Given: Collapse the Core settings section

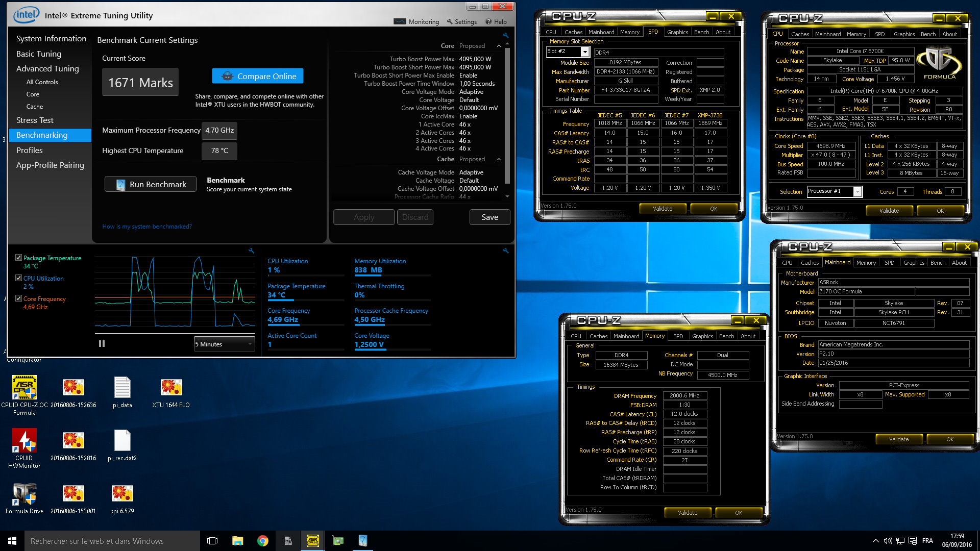Looking at the screenshot, I should (499, 46).
